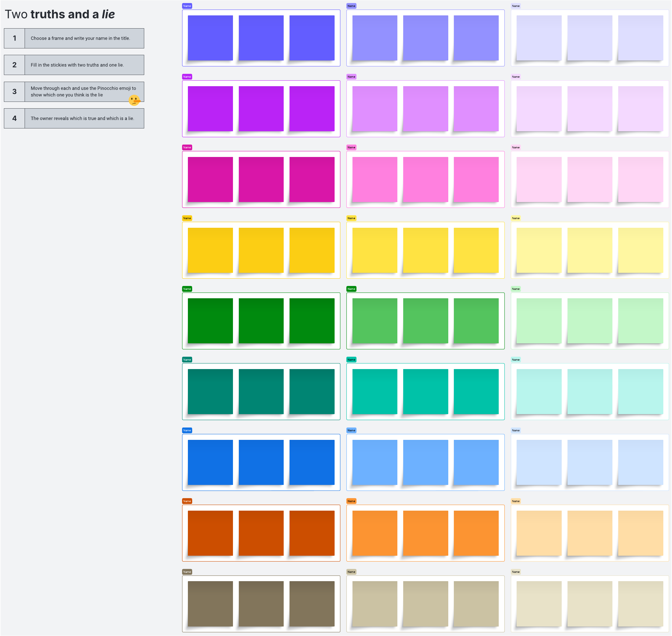The height and width of the screenshot is (636, 672).
Task: Click step 4 owner reveals text box
Action: coord(82,118)
